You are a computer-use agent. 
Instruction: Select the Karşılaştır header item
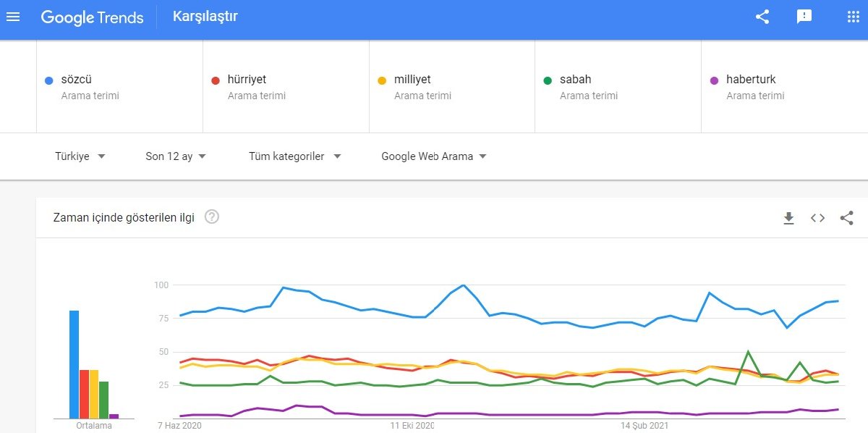205,16
